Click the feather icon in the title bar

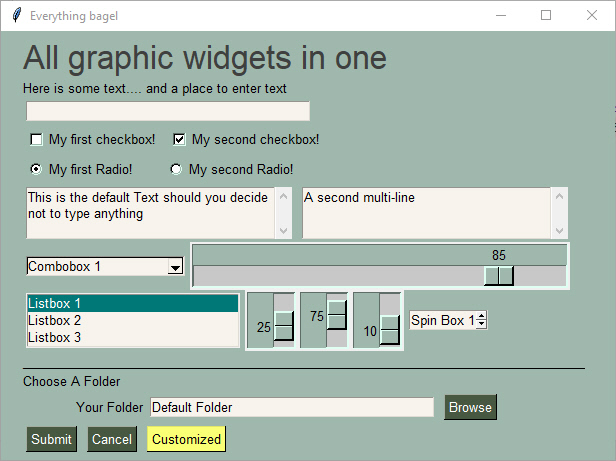tap(16, 15)
